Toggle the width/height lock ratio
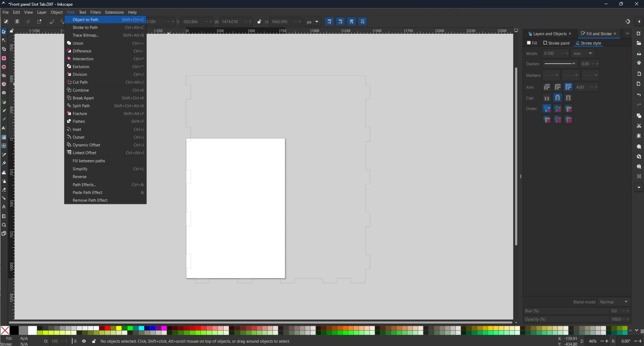Viewport: 644px width, 346px height. click(259, 22)
